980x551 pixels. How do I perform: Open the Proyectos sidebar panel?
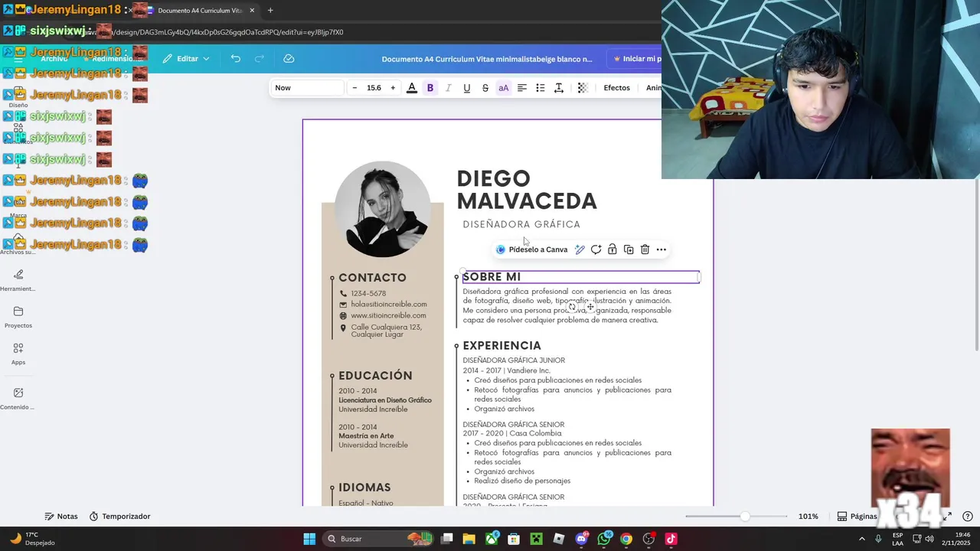coord(18,317)
